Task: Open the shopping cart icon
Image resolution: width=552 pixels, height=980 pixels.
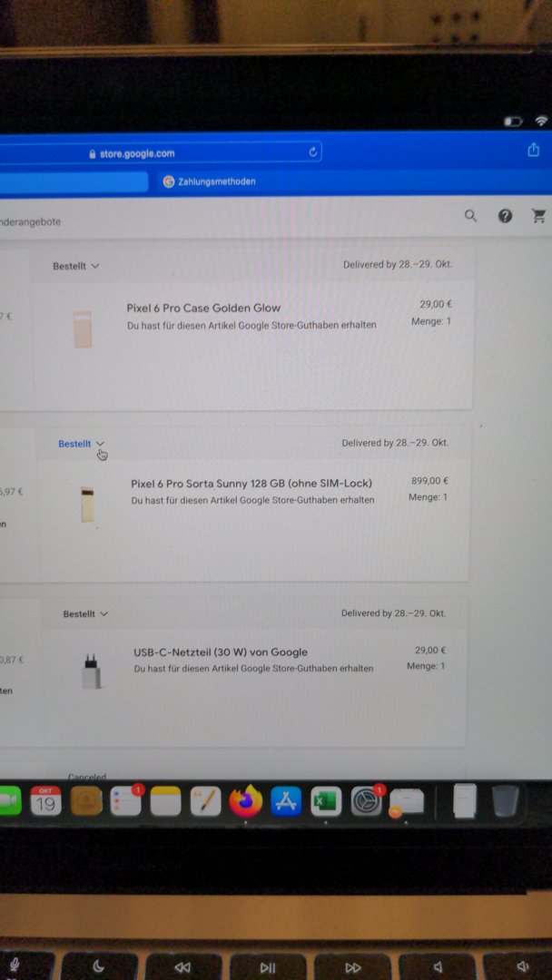Action: coord(538,216)
